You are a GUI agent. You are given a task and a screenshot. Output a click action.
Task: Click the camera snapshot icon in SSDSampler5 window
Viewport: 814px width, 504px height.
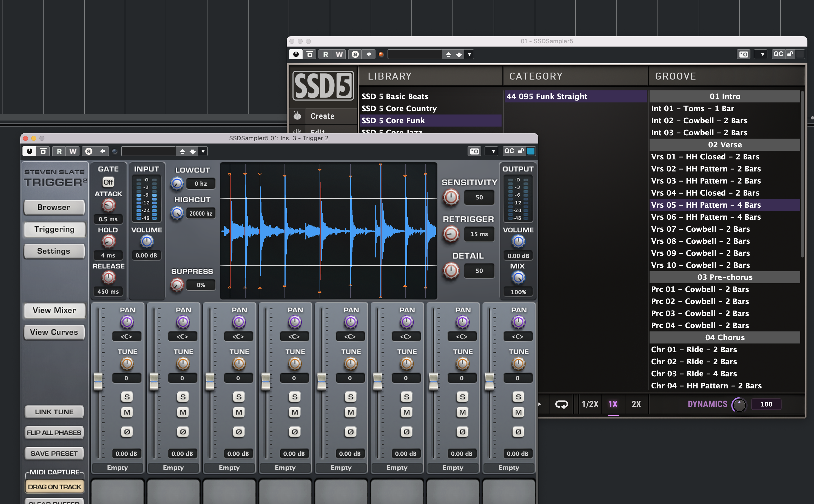click(x=744, y=54)
